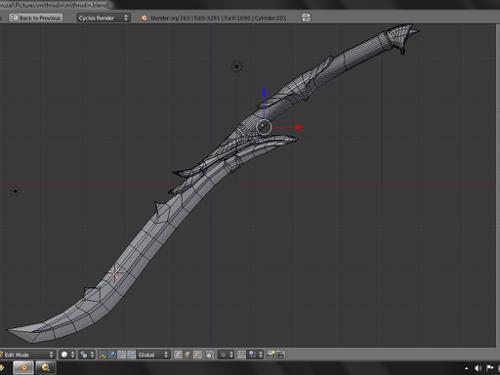This screenshot has width=500, height=375.
Task: Toggle snap during transform magnet
Action: (x=241, y=355)
